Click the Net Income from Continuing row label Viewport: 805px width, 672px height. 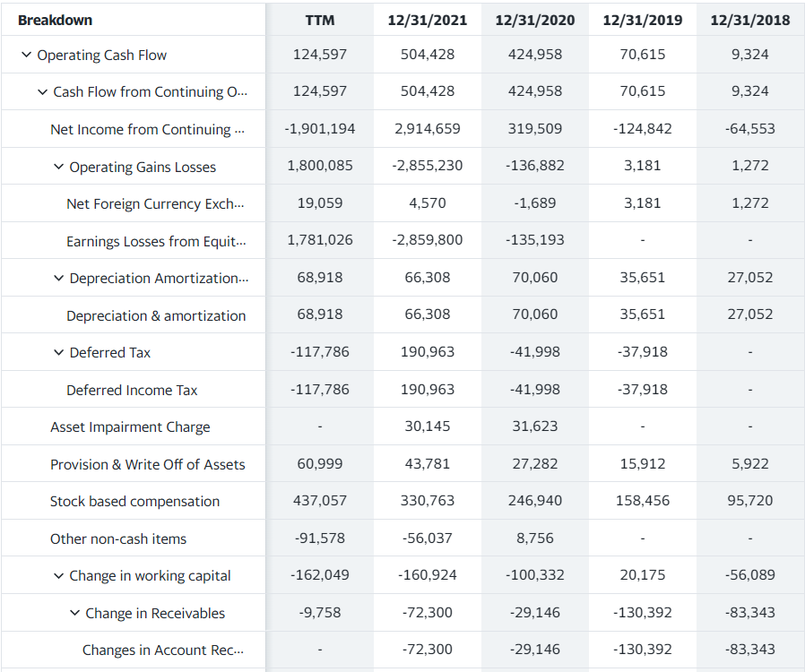147,128
